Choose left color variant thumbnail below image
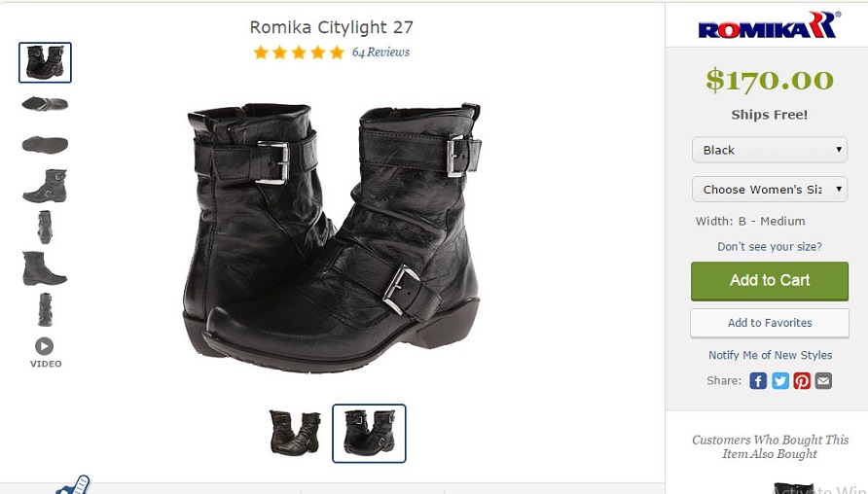Viewport: 868px width, 494px height. pos(295,433)
